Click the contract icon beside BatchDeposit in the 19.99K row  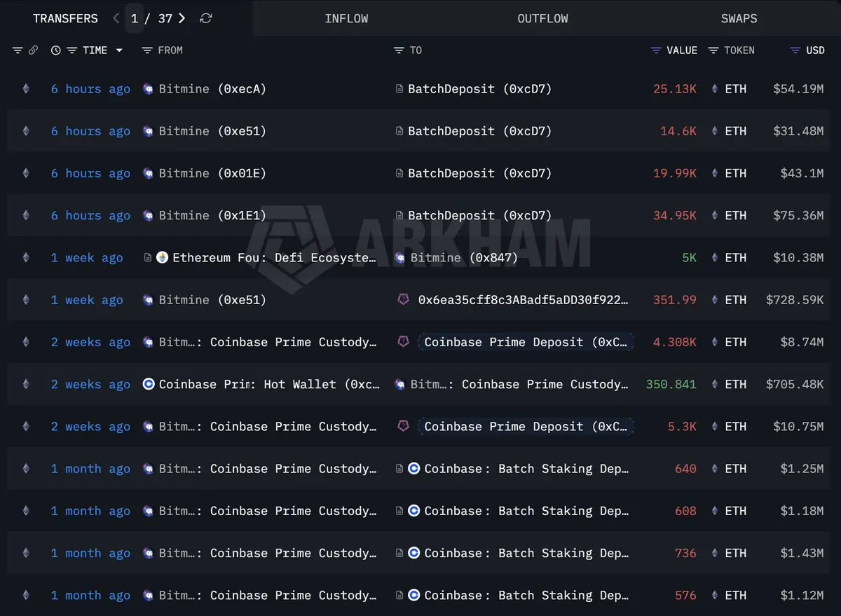click(399, 174)
